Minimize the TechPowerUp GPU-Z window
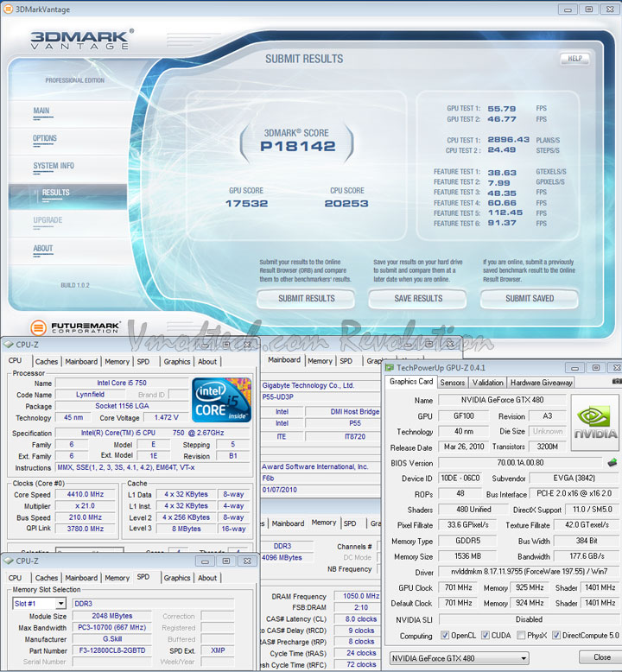Screen dimensions: 622x672 (574, 368)
